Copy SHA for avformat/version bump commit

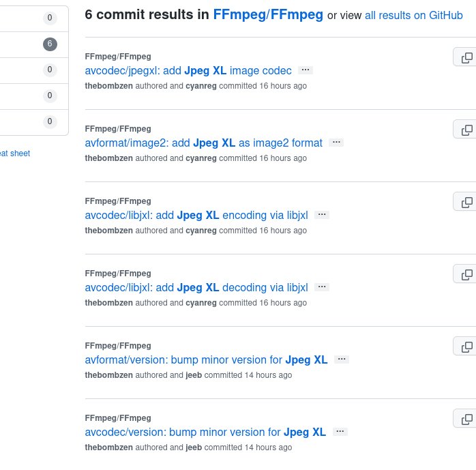pos(466,347)
